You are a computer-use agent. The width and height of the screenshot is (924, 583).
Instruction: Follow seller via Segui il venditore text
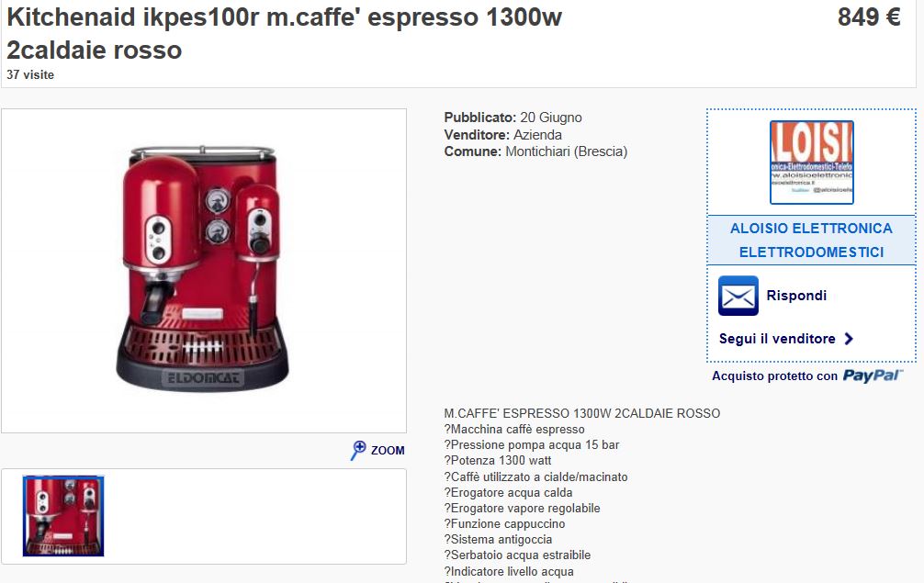777,339
